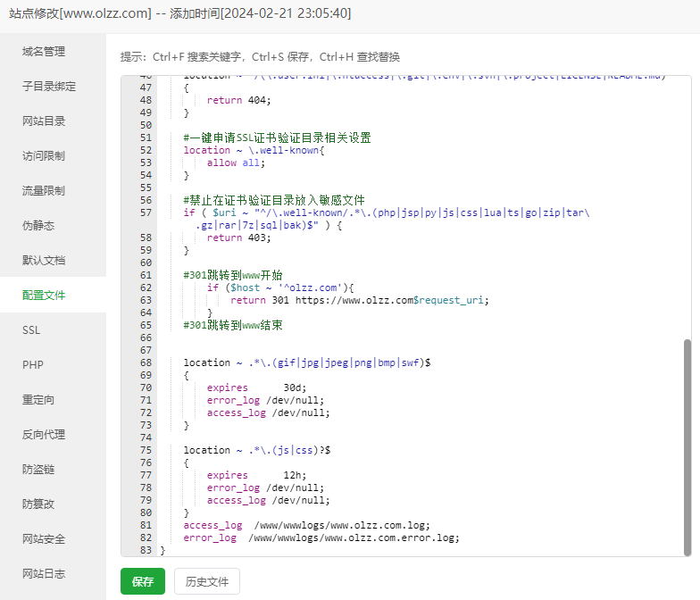Click the 'allow all;' code line

[236, 162]
